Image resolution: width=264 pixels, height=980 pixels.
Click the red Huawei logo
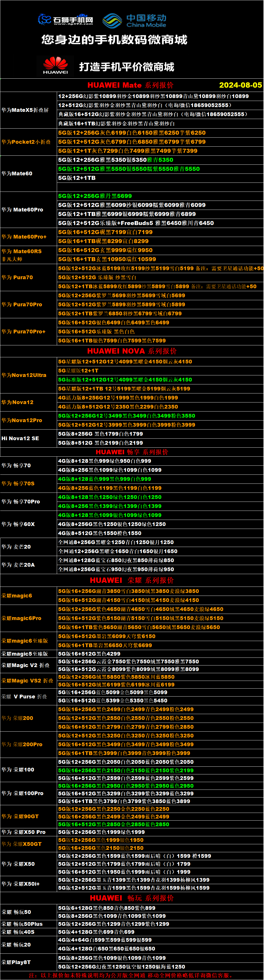pos(55,65)
